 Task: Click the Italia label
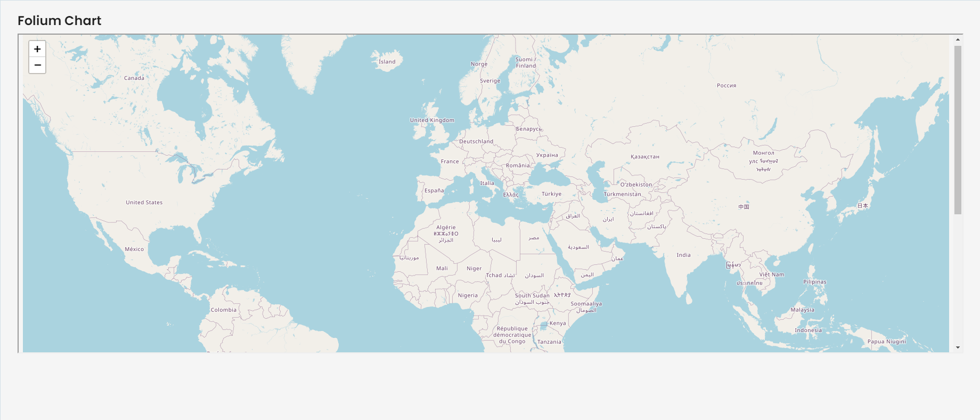pos(487,183)
